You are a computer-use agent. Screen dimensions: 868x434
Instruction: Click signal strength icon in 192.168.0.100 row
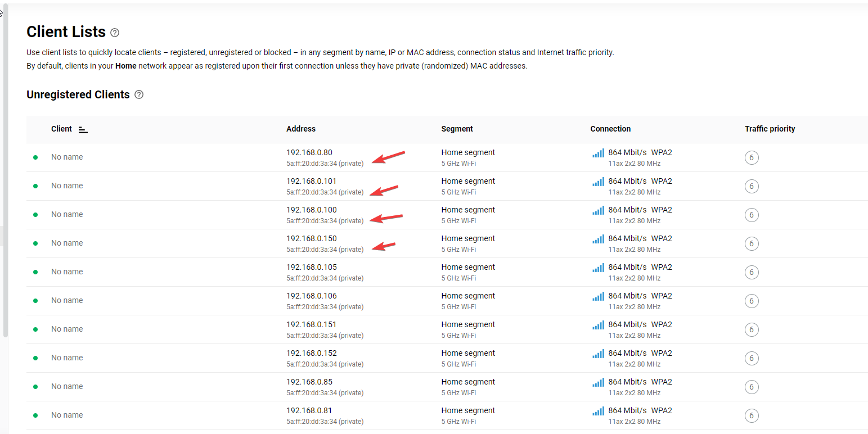pyautogui.click(x=598, y=210)
